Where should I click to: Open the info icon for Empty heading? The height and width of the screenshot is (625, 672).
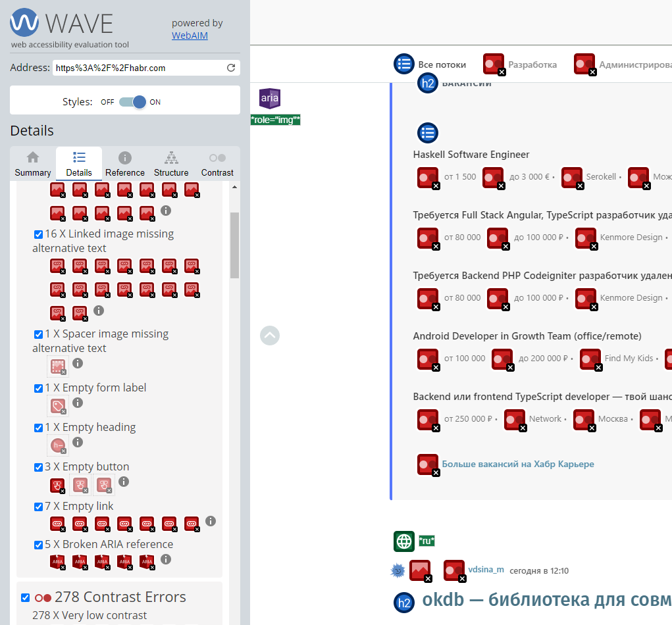[x=78, y=442]
